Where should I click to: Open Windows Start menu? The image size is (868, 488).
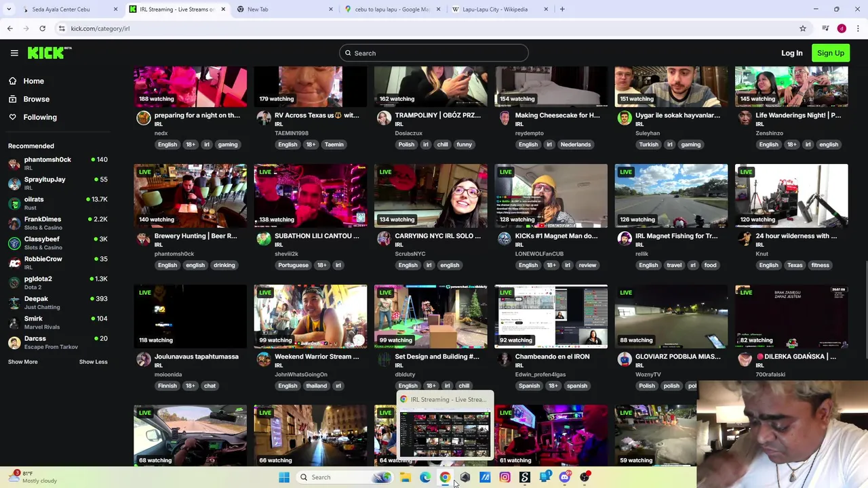click(284, 477)
